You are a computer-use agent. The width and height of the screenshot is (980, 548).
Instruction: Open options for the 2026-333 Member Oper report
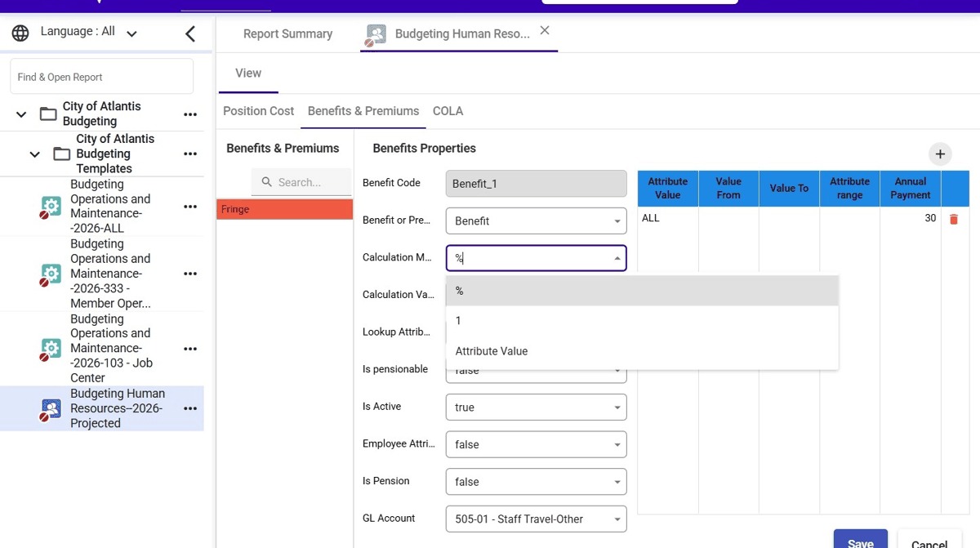190,274
